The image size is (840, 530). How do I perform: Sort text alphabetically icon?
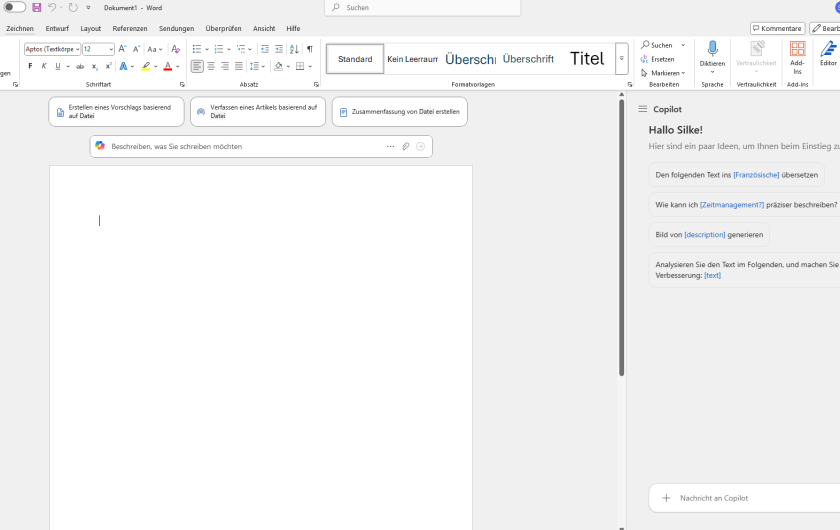coord(294,49)
